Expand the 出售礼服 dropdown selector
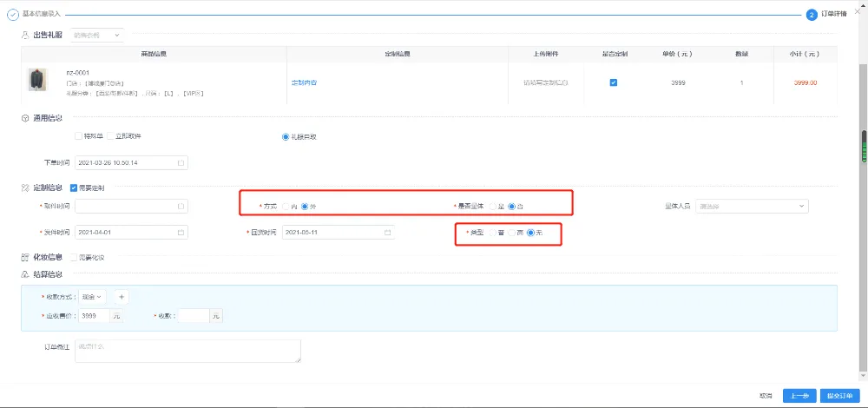Screen dimensions: 868x408 click(97, 35)
